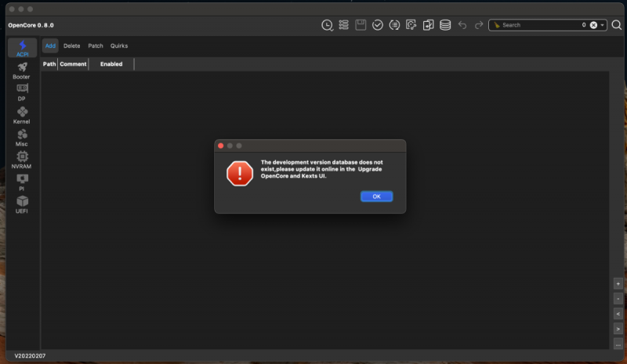The height and width of the screenshot is (364, 627).
Task: Switch to the Delete tab
Action: (x=71, y=46)
